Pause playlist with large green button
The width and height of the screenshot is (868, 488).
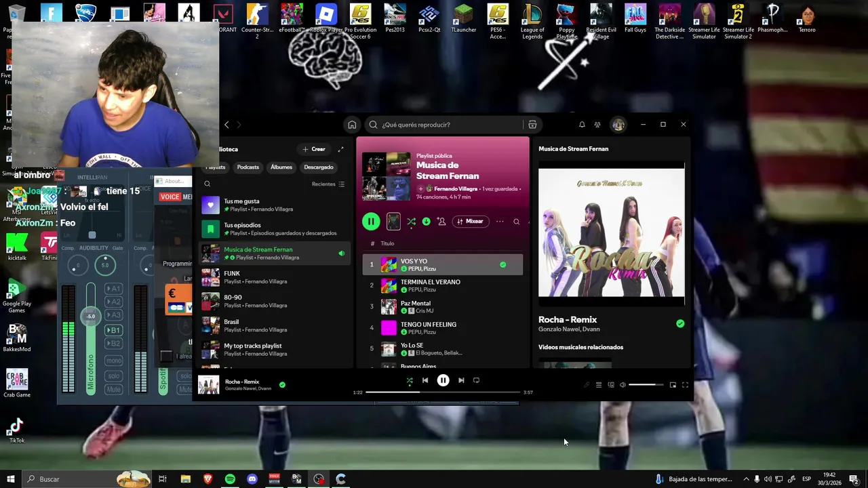pyautogui.click(x=371, y=221)
